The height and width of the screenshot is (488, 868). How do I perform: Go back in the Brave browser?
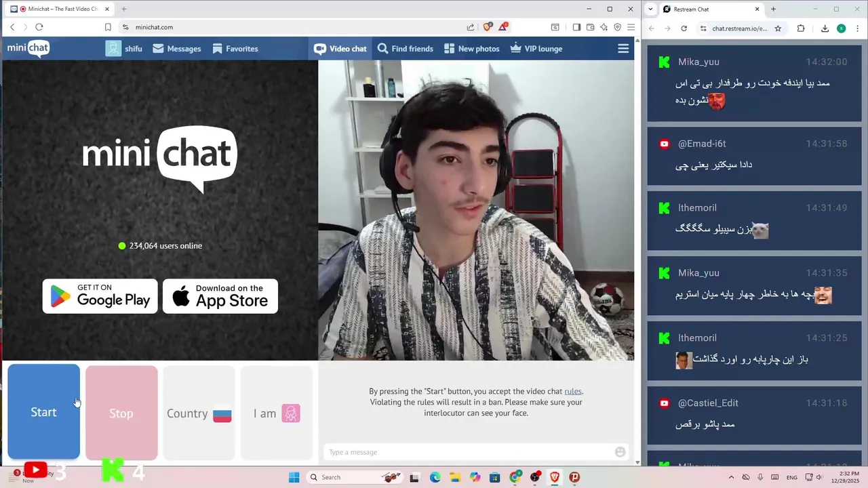click(x=12, y=27)
